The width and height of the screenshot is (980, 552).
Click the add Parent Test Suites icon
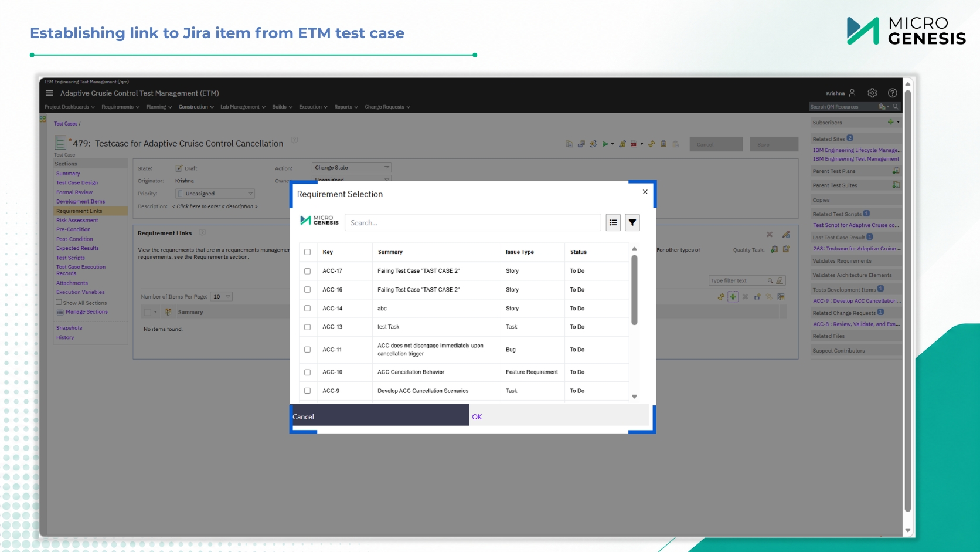896,185
